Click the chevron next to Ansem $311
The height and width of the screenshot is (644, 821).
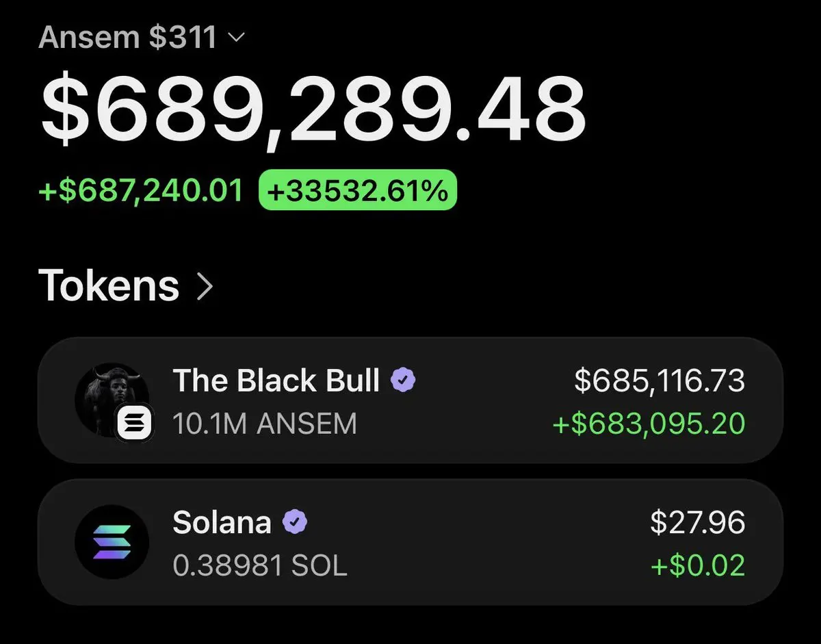tap(235, 38)
